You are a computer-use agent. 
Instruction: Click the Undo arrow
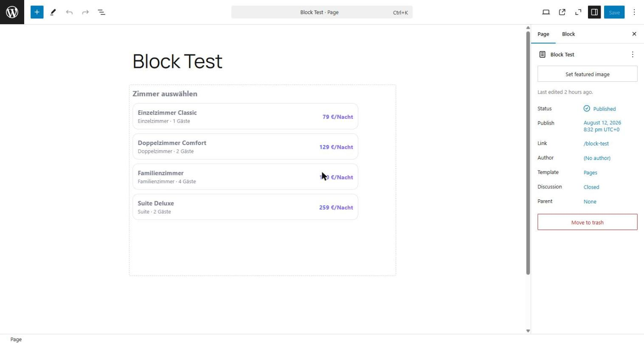69,12
